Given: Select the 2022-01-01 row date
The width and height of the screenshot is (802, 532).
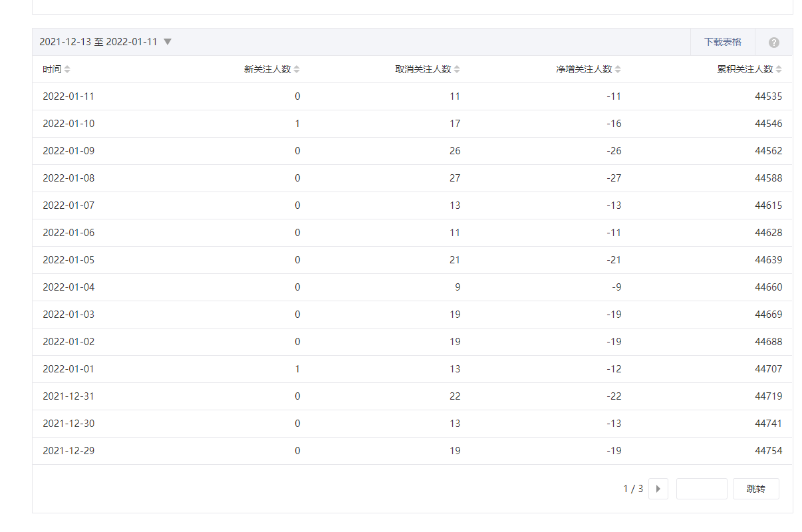Looking at the screenshot, I should pyautogui.click(x=68, y=369).
